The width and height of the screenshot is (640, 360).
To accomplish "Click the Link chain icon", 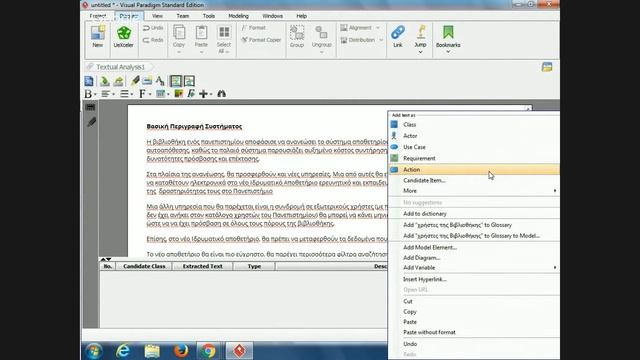I will 398,33.
